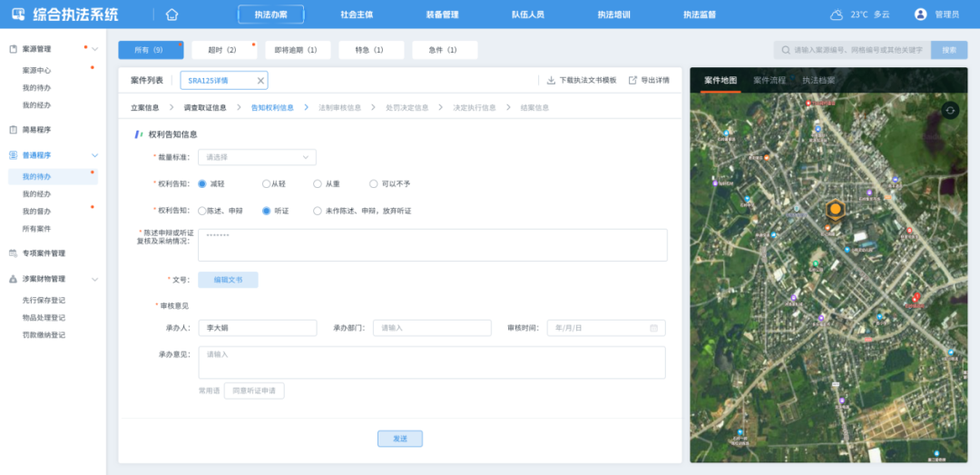Image resolution: width=980 pixels, height=475 pixels.
Task: Open 罚款缴纳登记 in the sidebar
Action: (44, 335)
